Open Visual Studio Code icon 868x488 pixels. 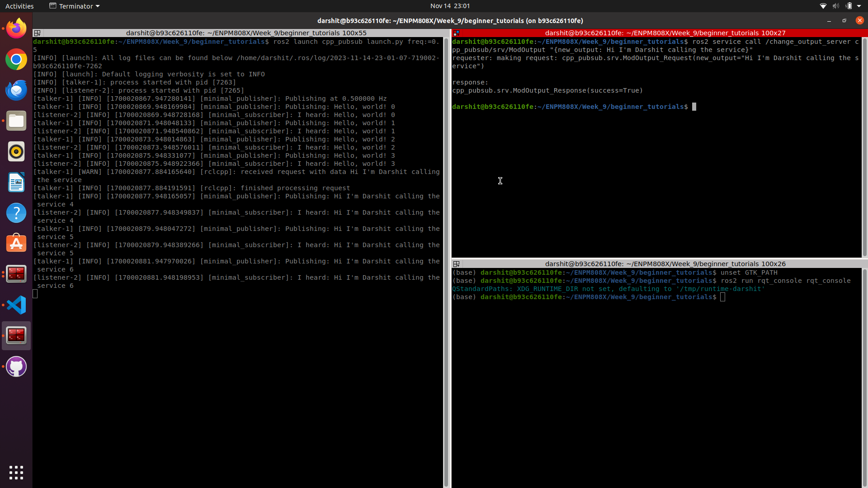(x=16, y=305)
